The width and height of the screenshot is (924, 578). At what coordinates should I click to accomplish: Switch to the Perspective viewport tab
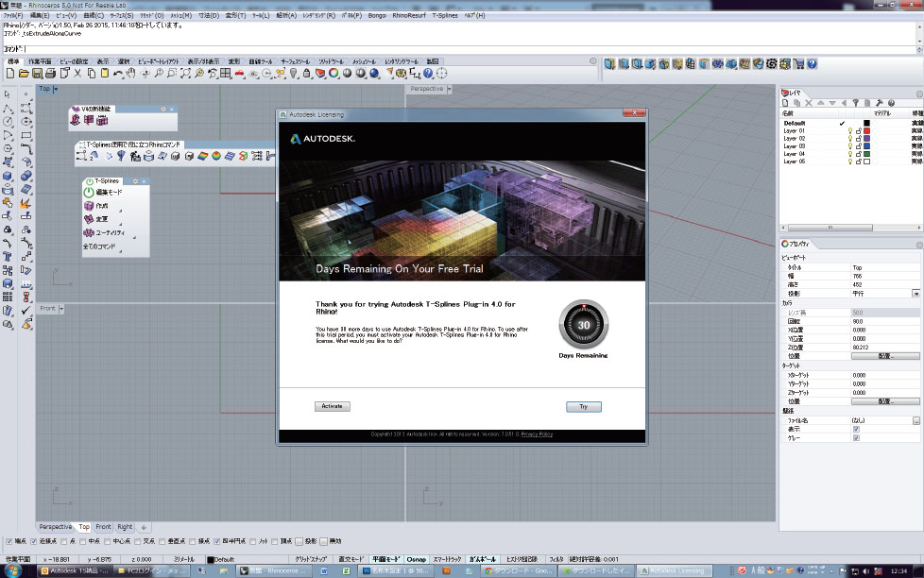point(56,527)
